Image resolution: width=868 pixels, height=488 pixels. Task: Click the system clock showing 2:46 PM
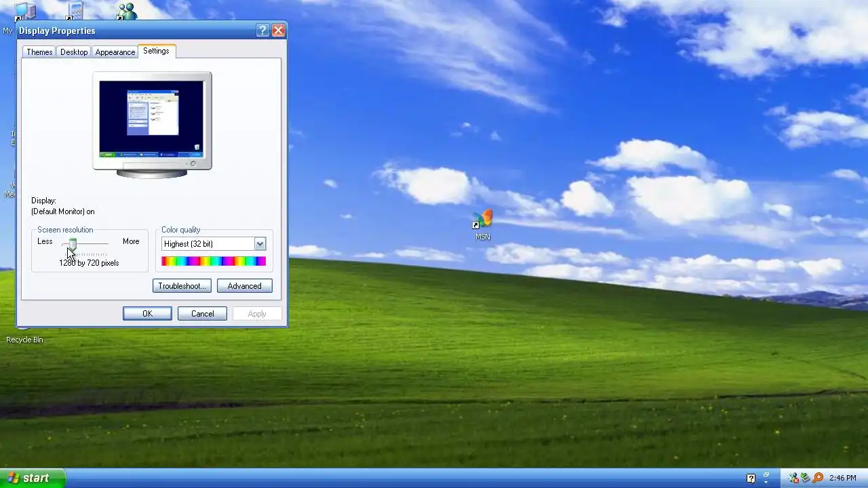pos(842,478)
